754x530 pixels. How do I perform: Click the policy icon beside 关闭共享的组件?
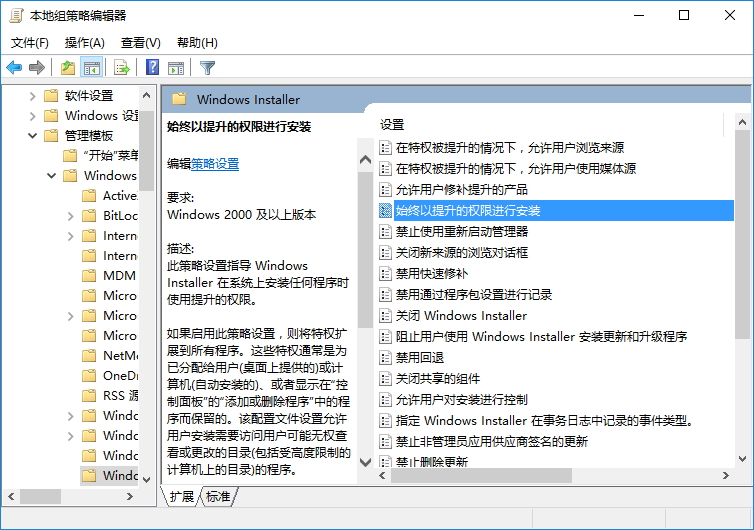[385, 379]
